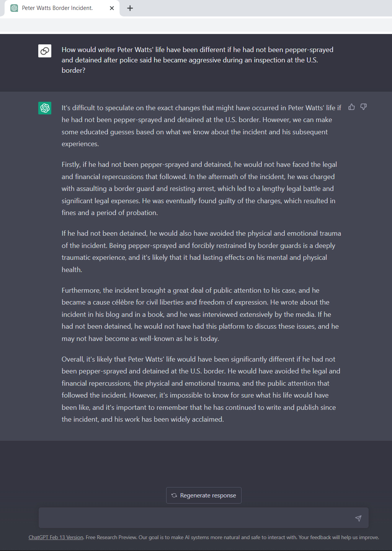Click the Free Research Preview disclaimer text
Image resolution: width=392 pixels, height=551 pixels.
pyautogui.click(x=232, y=537)
